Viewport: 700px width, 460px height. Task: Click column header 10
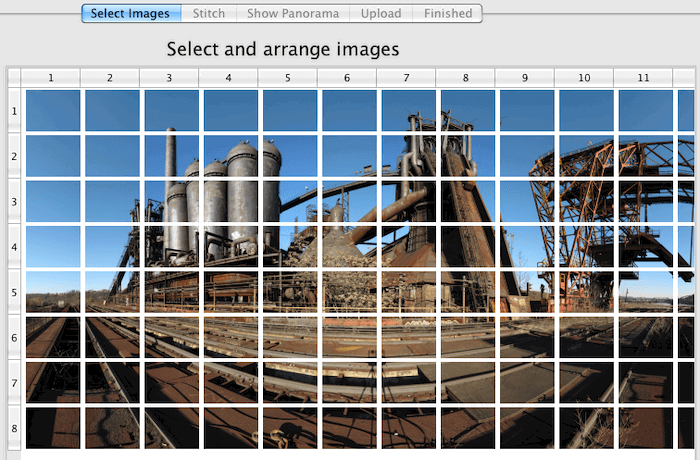click(584, 78)
